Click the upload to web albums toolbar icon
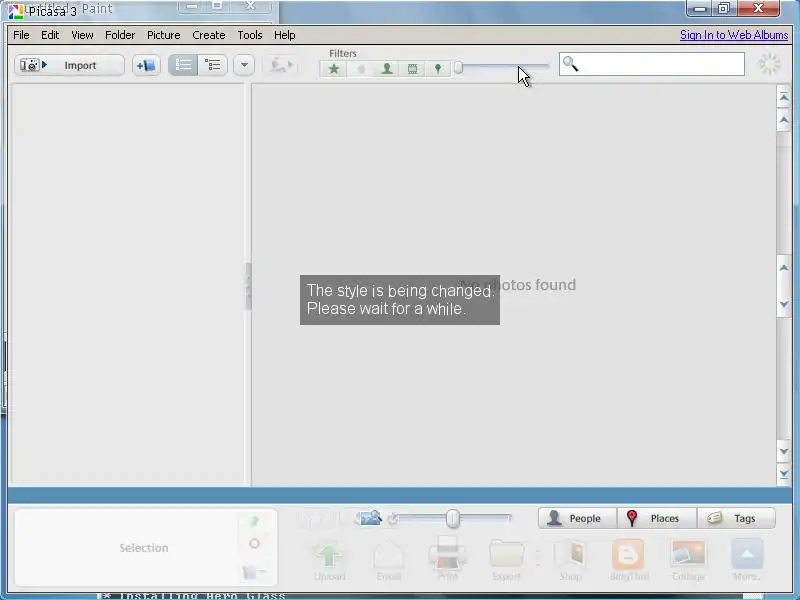 click(x=280, y=65)
